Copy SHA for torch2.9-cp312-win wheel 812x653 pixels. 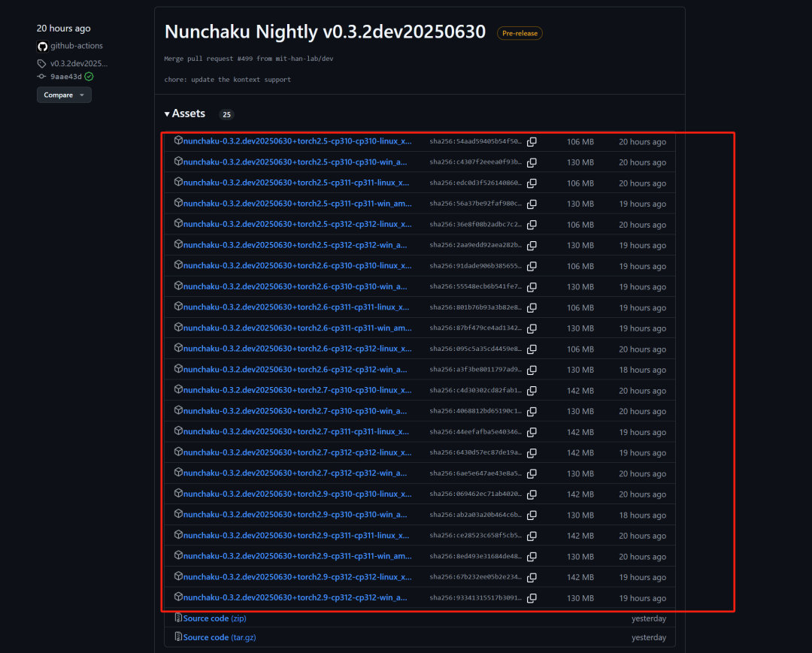coord(532,598)
